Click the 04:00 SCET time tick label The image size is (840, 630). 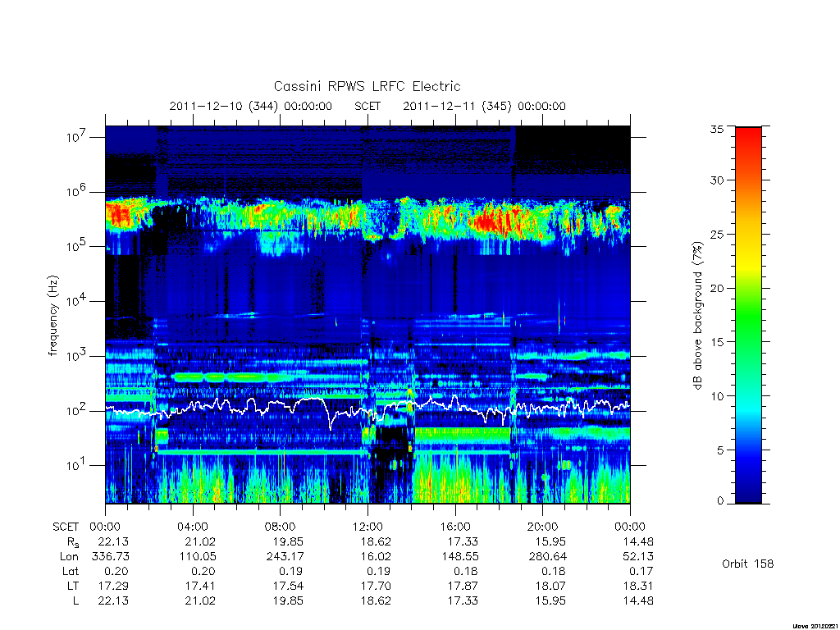click(x=193, y=527)
